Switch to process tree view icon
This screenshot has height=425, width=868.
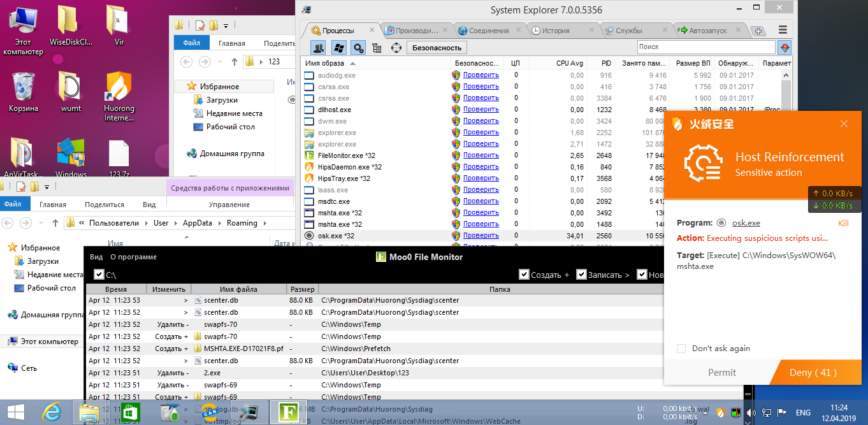(x=377, y=48)
